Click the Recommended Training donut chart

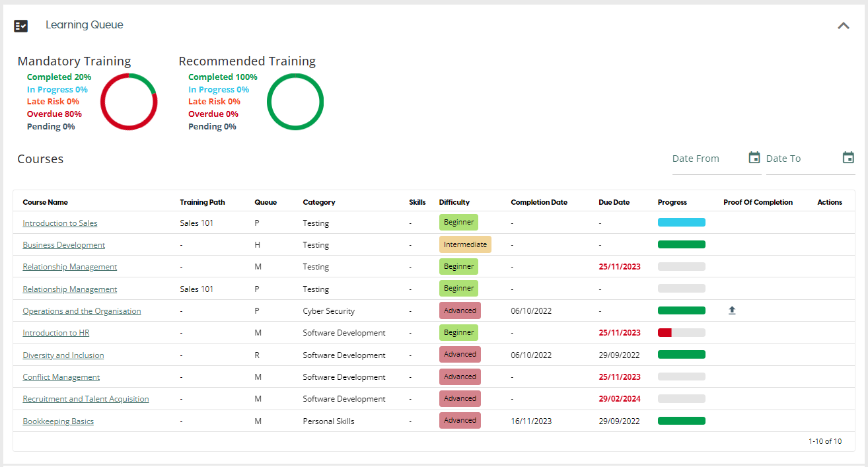295,102
